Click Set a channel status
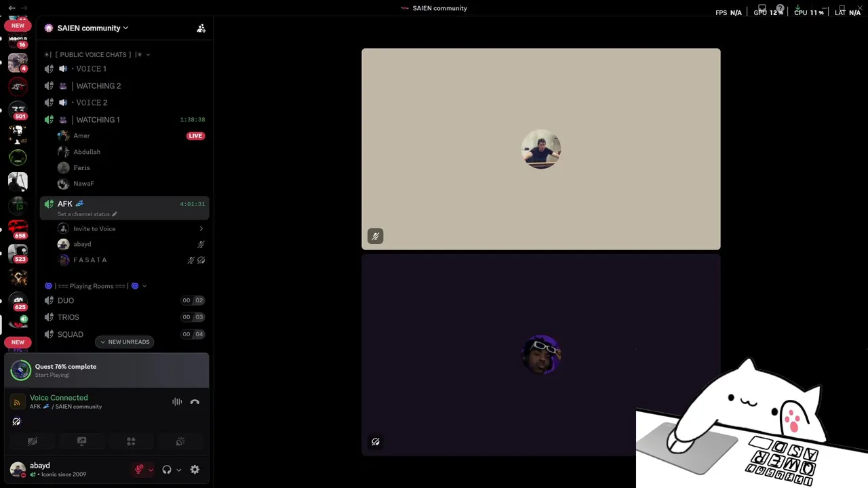Viewport: 868px width, 488px height. coord(83,214)
